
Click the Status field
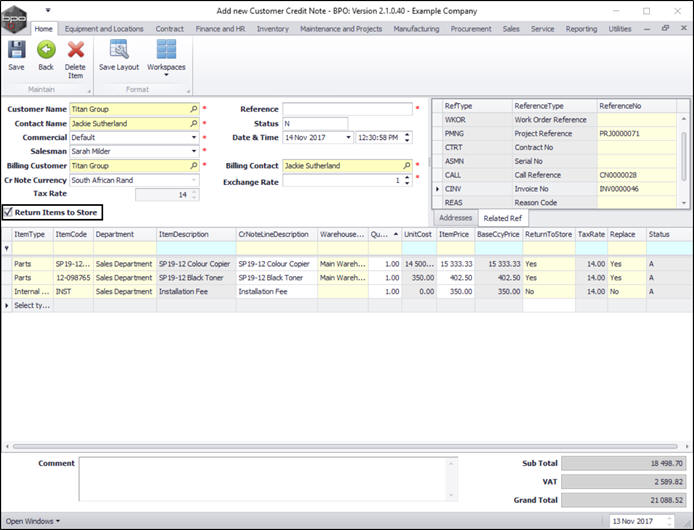[x=315, y=124]
